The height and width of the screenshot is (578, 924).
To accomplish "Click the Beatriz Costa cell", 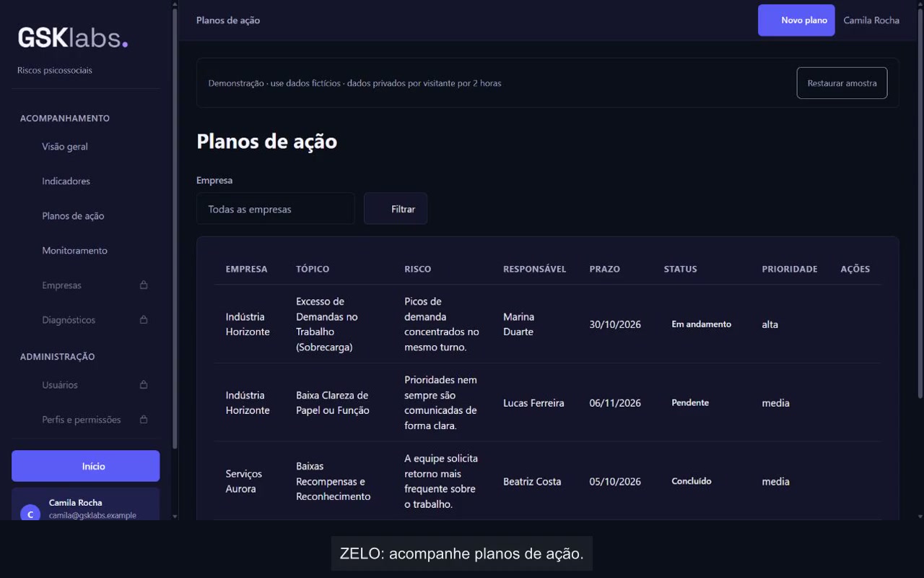I will point(532,482).
